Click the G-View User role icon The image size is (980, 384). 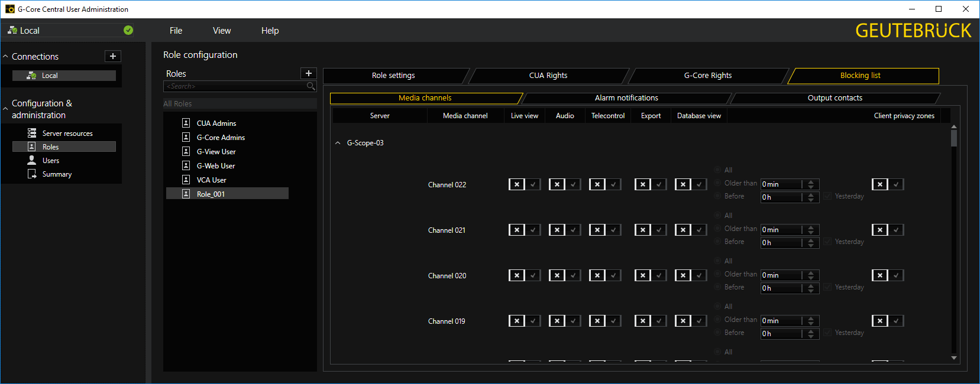click(186, 151)
